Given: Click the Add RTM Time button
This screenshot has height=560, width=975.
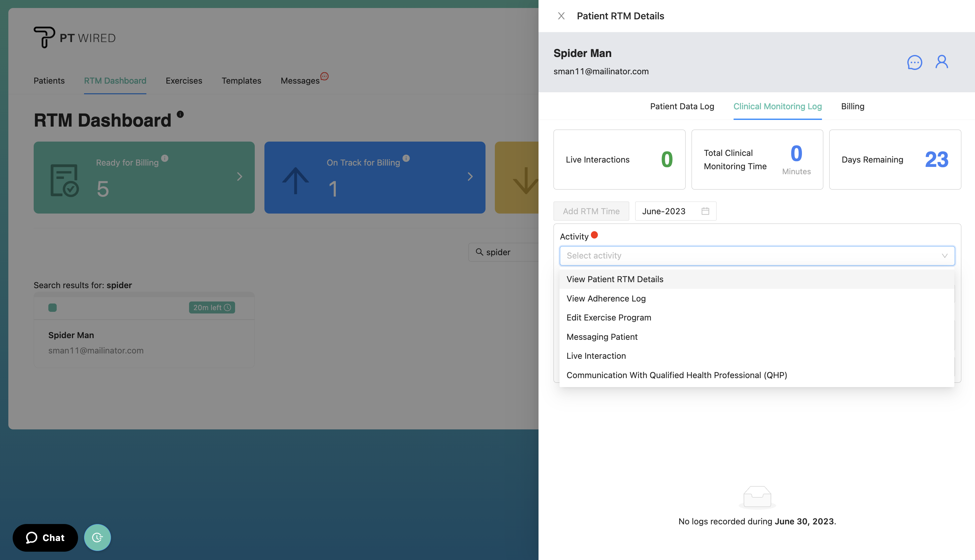Looking at the screenshot, I should (591, 211).
